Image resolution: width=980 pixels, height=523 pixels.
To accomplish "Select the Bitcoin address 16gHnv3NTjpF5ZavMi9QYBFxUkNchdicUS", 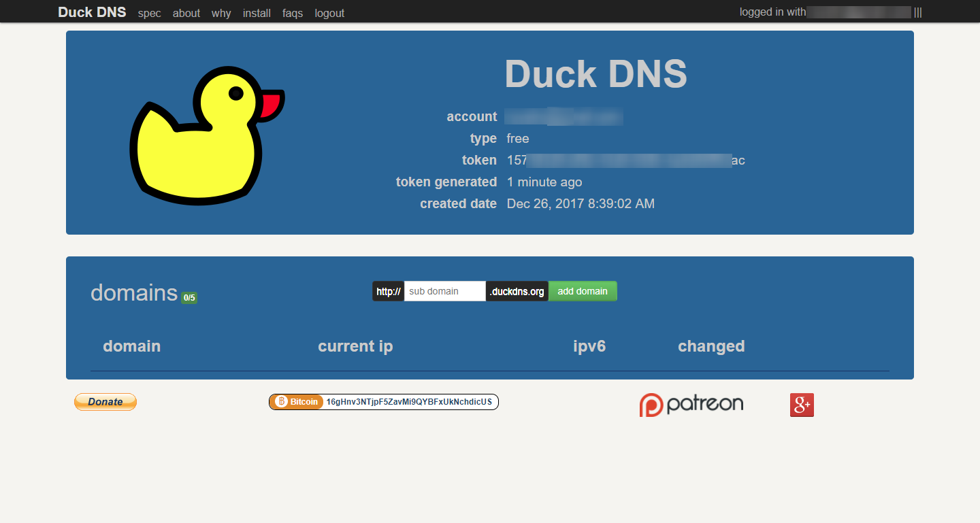I will tap(409, 402).
